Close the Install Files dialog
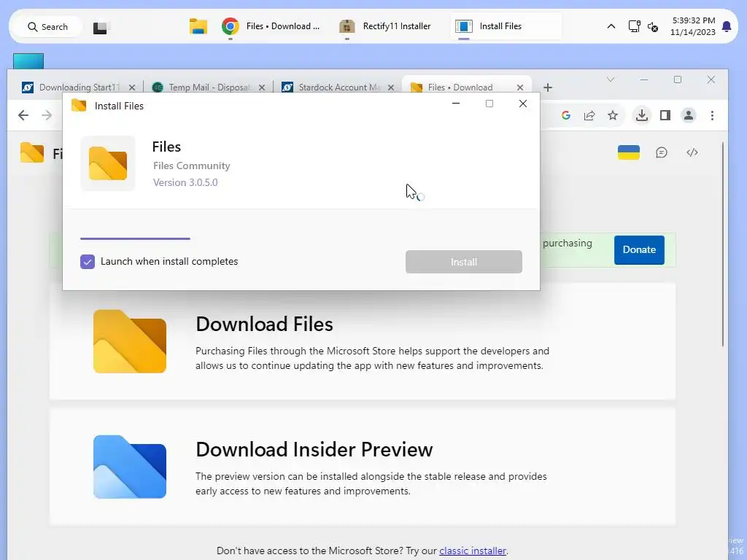Viewport: 747px width, 560px height. click(522, 104)
